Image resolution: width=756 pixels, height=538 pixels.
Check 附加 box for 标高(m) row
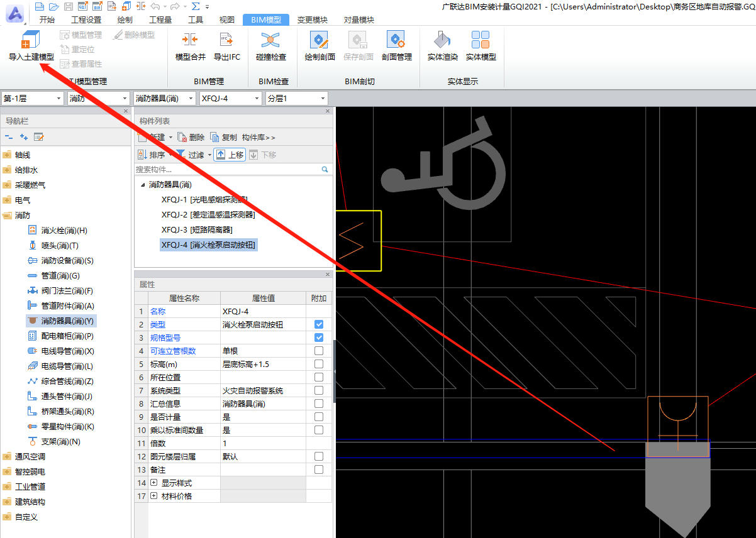(319, 364)
